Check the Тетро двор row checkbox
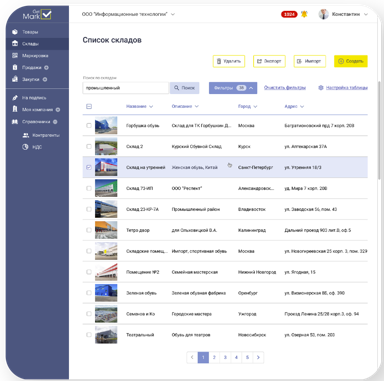Image resolution: width=384 pixels, height=381 pixels. click(x=89, y=230)
